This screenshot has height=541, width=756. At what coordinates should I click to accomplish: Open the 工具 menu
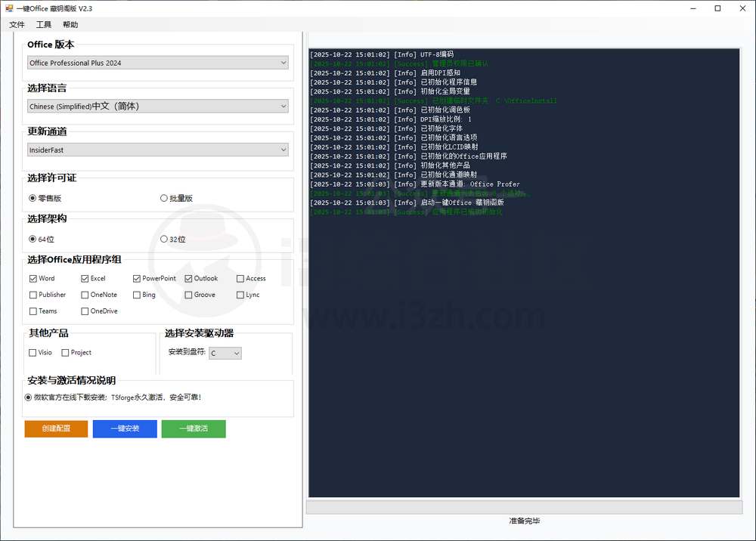pos(44,25)
